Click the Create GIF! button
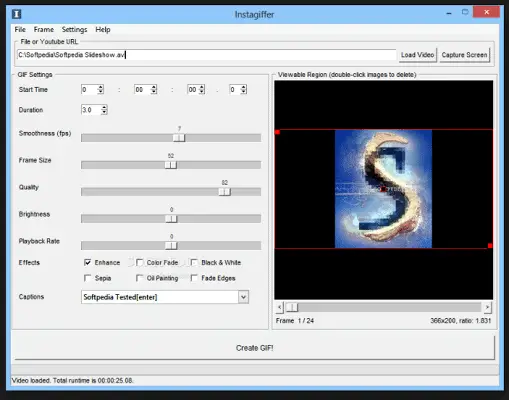Image resolution: width=509 pixels, height=400 pixels. click(x=254, y=348)
